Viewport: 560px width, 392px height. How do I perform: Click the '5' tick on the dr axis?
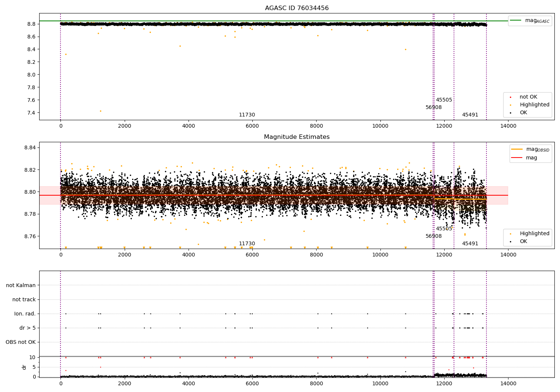[x=34, y=367]
